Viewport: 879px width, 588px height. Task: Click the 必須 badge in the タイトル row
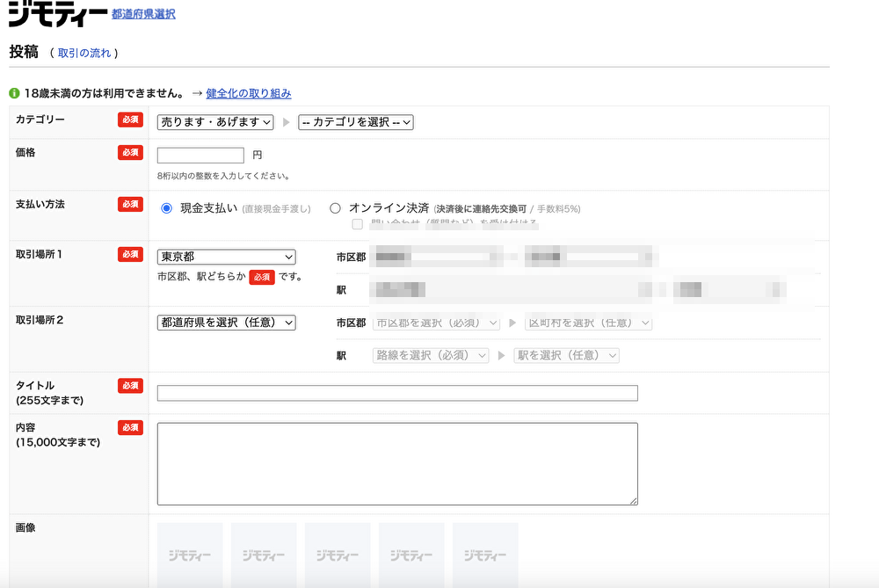(130, 386)
